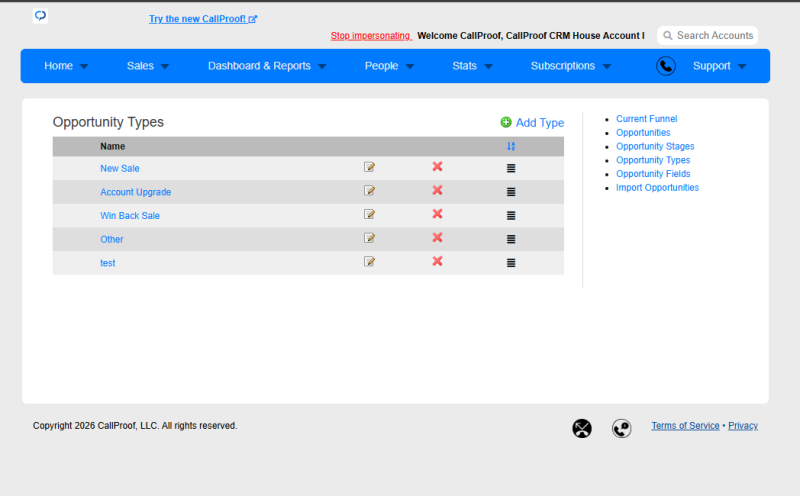Delete the test opportunity type
This screenshot has height=496, width=800.
437,261
